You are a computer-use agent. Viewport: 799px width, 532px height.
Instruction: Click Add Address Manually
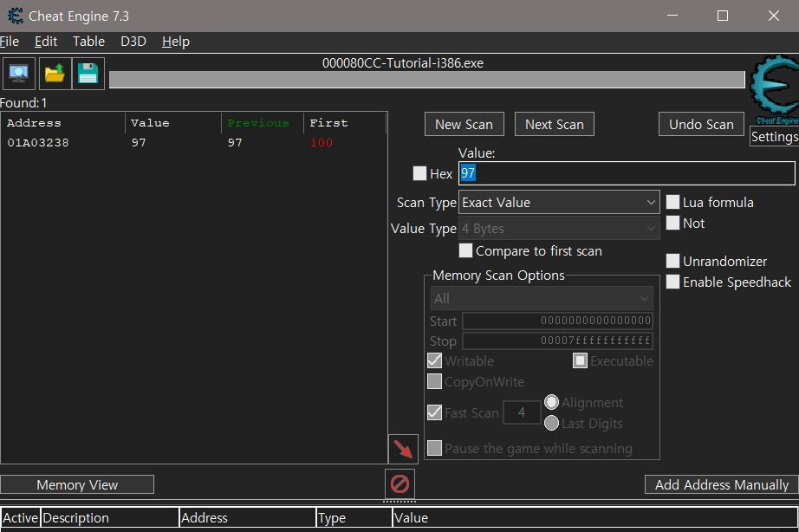(x=722, y=484)
